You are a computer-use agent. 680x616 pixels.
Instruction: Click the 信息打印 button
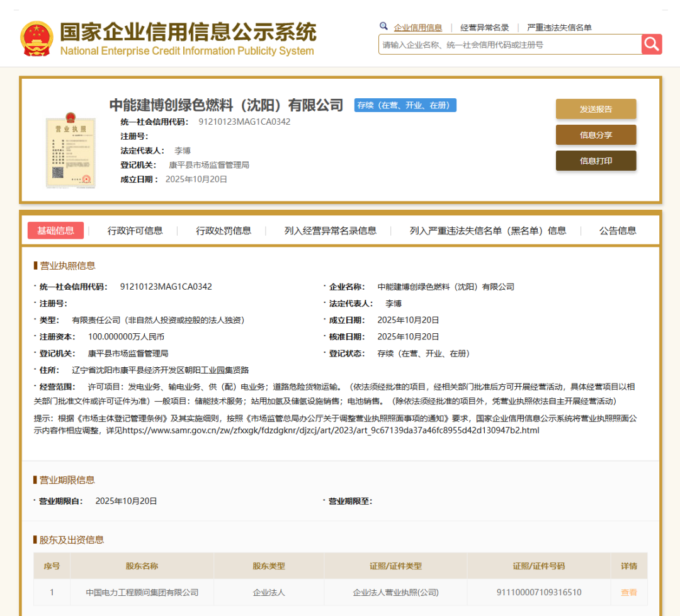tap(596, 160)
